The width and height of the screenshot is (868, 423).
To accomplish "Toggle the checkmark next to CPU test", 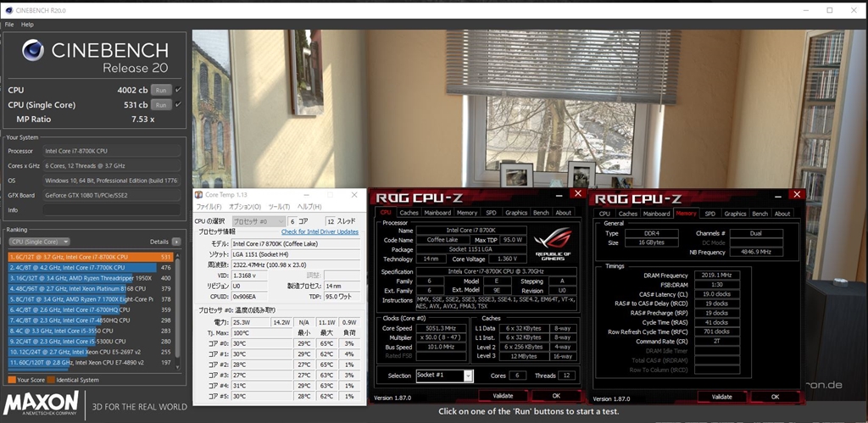I will (178, 90).
